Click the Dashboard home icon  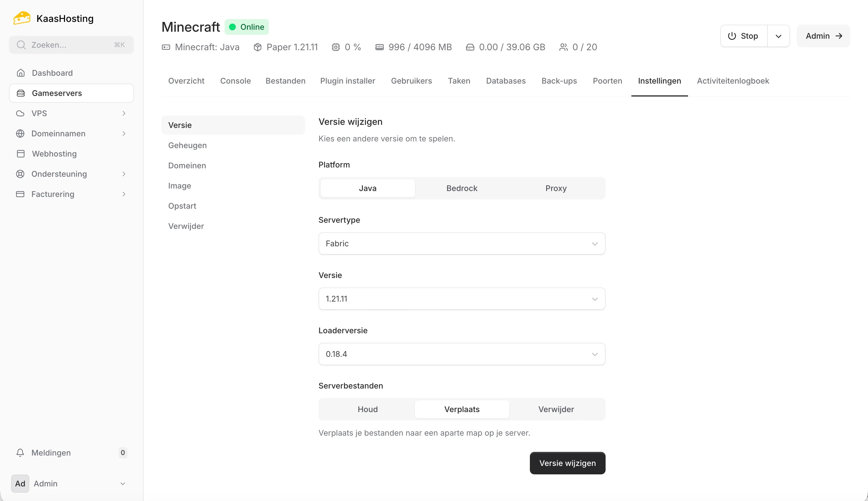click(21, 73)
